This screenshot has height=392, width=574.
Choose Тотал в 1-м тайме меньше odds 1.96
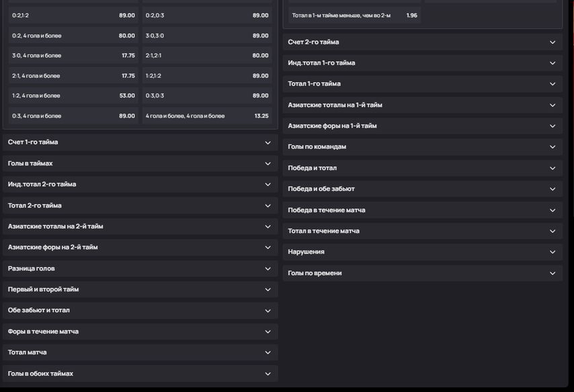click(354, 15)
